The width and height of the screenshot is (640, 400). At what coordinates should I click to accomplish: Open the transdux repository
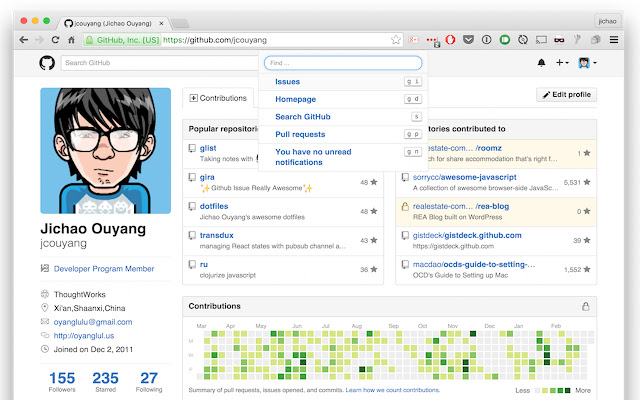click(216, 235)
